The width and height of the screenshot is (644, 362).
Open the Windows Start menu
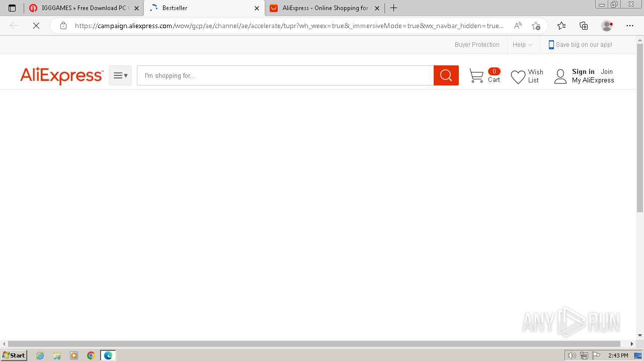click(x=14, y=355)
